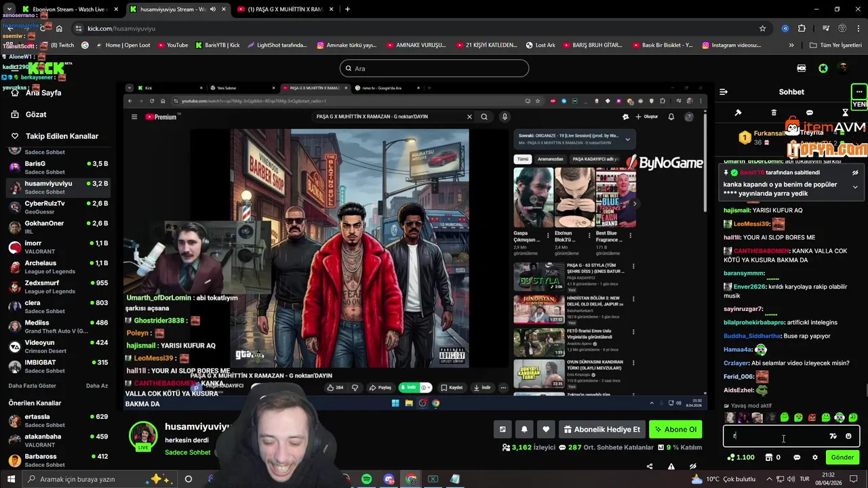868x488 pixels.
Task: Click Windows taskbar search box
Action: coord(98,479)
